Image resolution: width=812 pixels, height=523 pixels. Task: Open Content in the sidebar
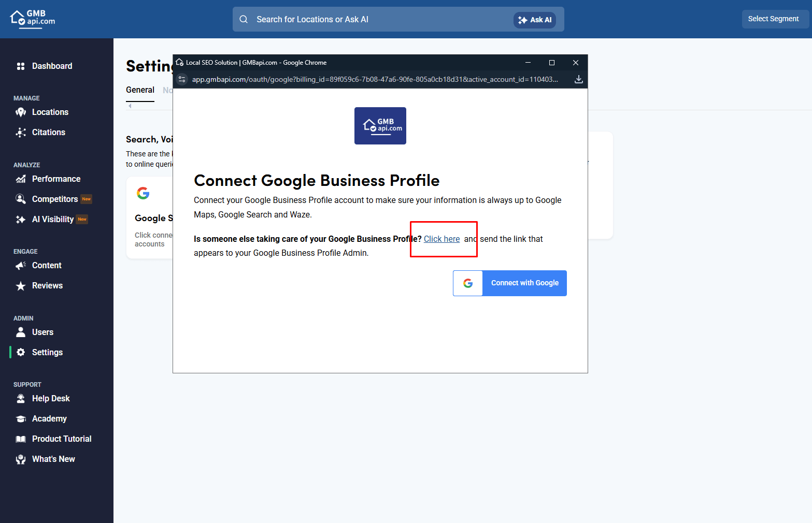(47, 266)
